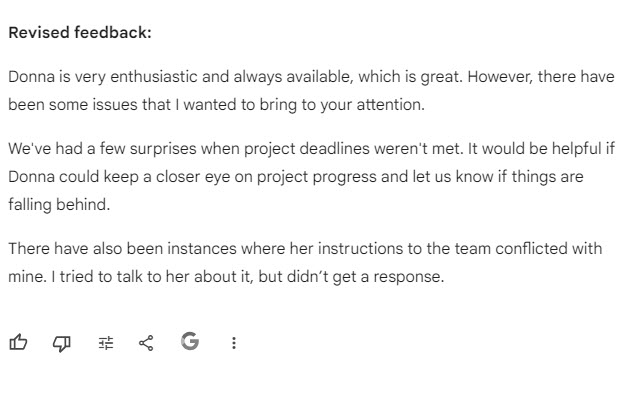
Task: Open the modify response tune icon
Action: click(x=106, y=343)
